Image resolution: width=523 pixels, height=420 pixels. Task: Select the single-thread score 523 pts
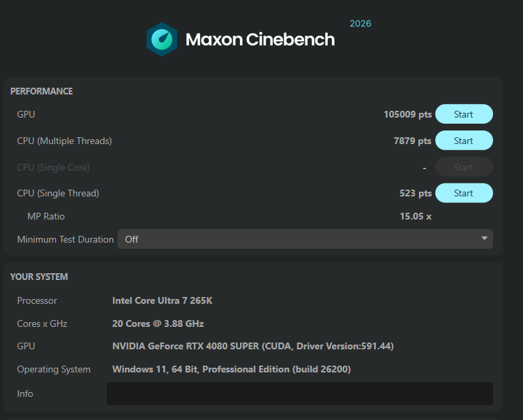click(x=416, y=193)
